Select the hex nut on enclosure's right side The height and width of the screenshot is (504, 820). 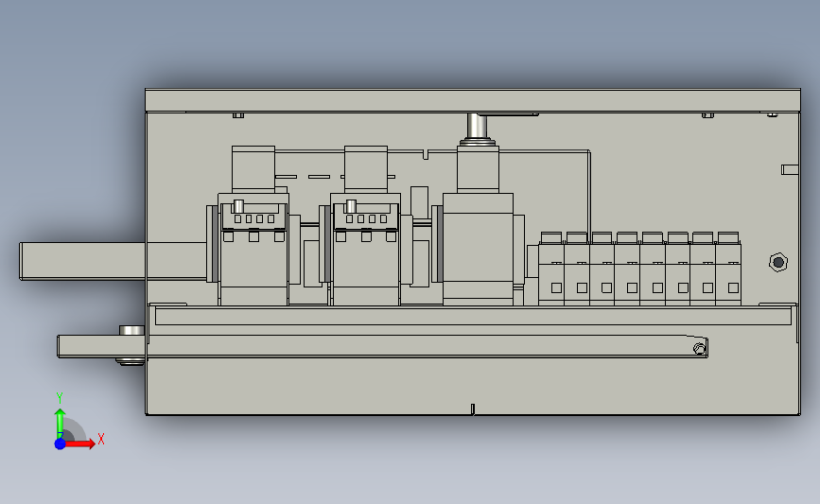coord(778,262)
